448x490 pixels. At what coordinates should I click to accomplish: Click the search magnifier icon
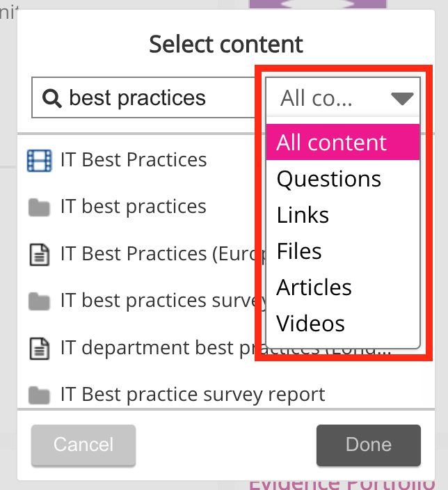click(52, 98)
